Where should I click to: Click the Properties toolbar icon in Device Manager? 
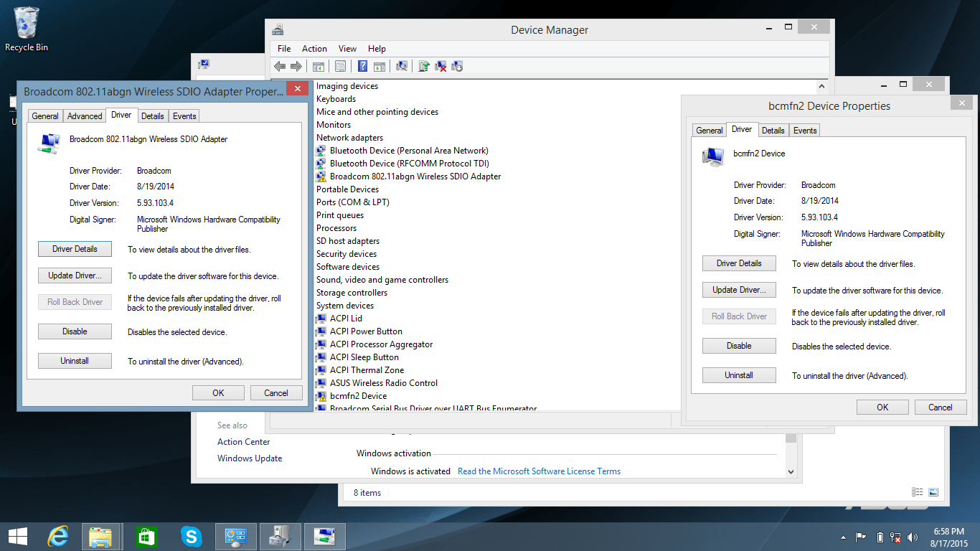340,66
